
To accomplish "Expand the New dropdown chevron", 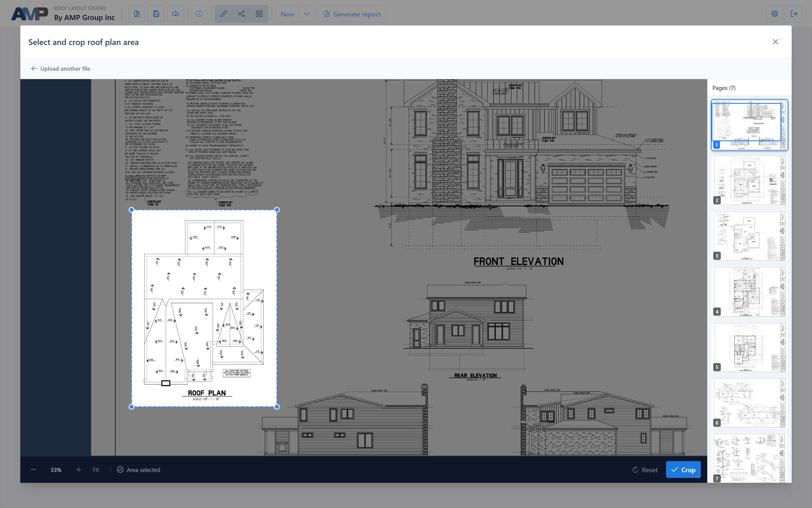I will [x=307, y=14].
